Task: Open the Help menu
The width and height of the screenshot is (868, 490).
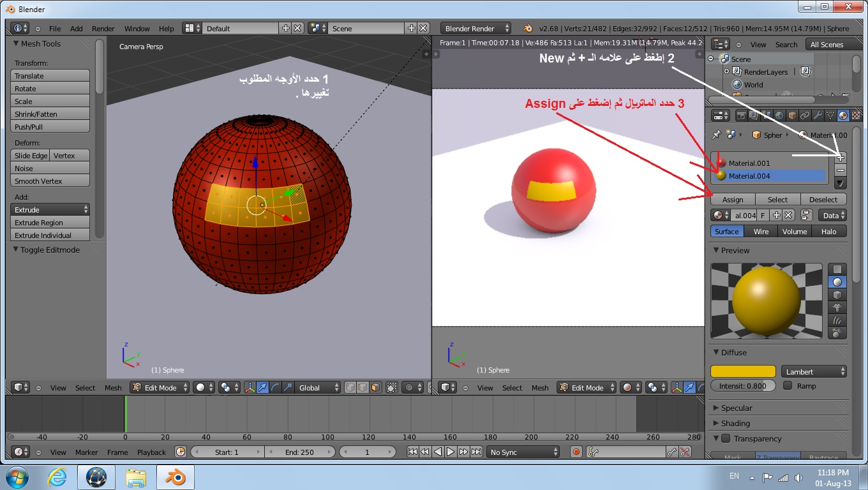Action: coord(166,29)
